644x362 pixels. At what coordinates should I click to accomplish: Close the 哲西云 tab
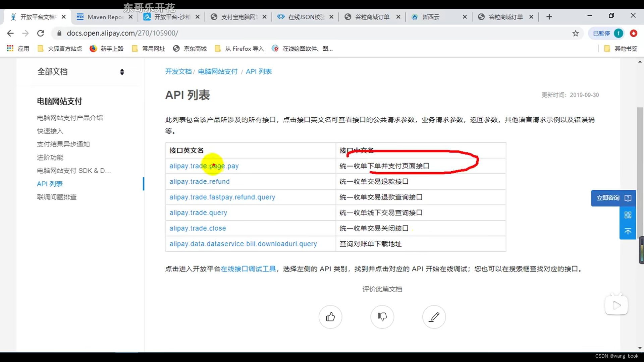pos(465,17)
